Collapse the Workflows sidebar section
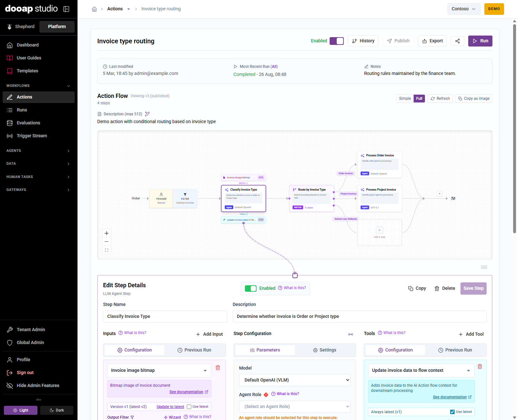The image size is (517, 420). pyautogui.click(x=38, y=86)
